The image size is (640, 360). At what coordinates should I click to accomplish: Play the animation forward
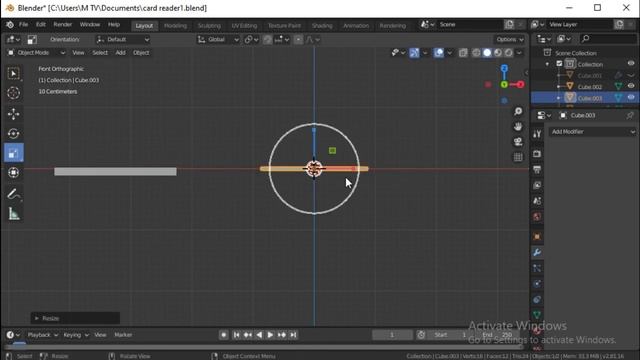[x=270, y=335]
